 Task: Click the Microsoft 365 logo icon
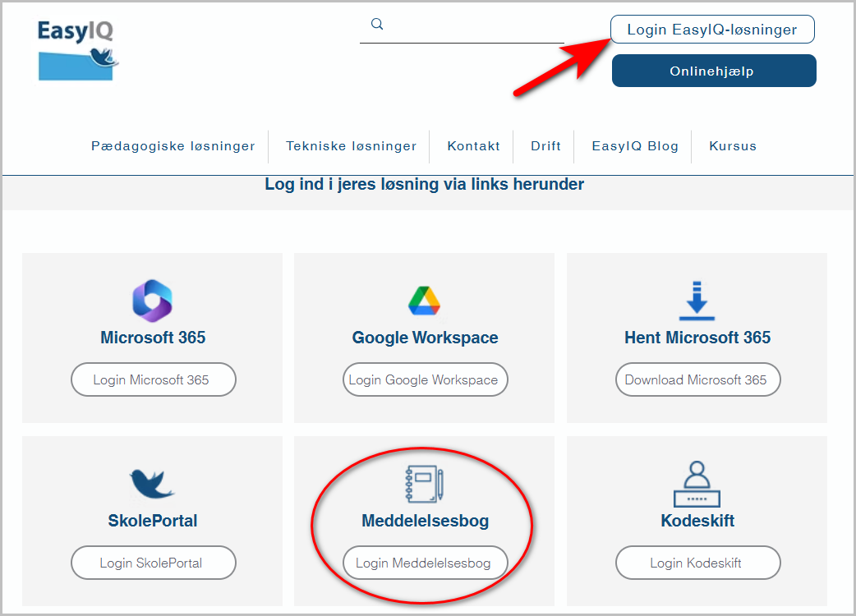point(152,301)
